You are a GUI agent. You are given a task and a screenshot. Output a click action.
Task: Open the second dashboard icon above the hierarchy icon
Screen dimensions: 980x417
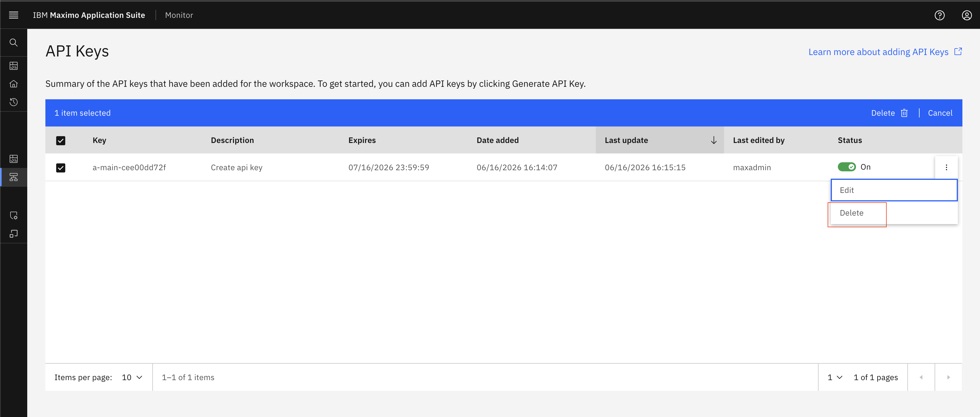click(x=14, y=159)
